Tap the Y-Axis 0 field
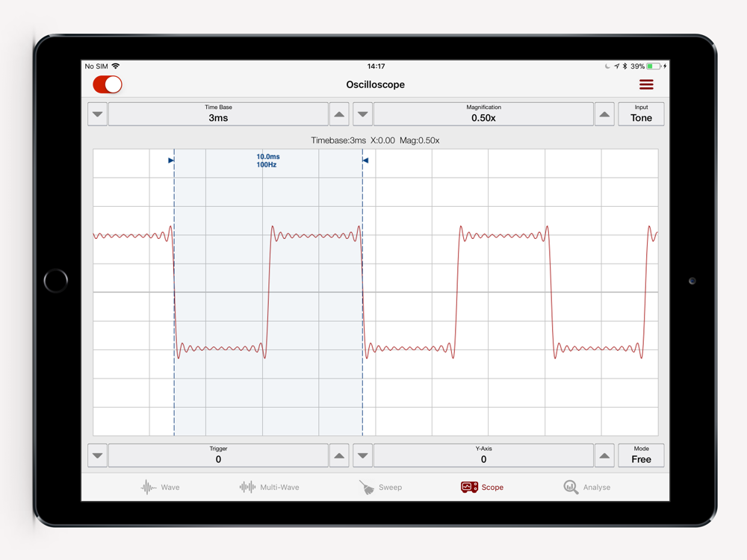 [483, 455]
